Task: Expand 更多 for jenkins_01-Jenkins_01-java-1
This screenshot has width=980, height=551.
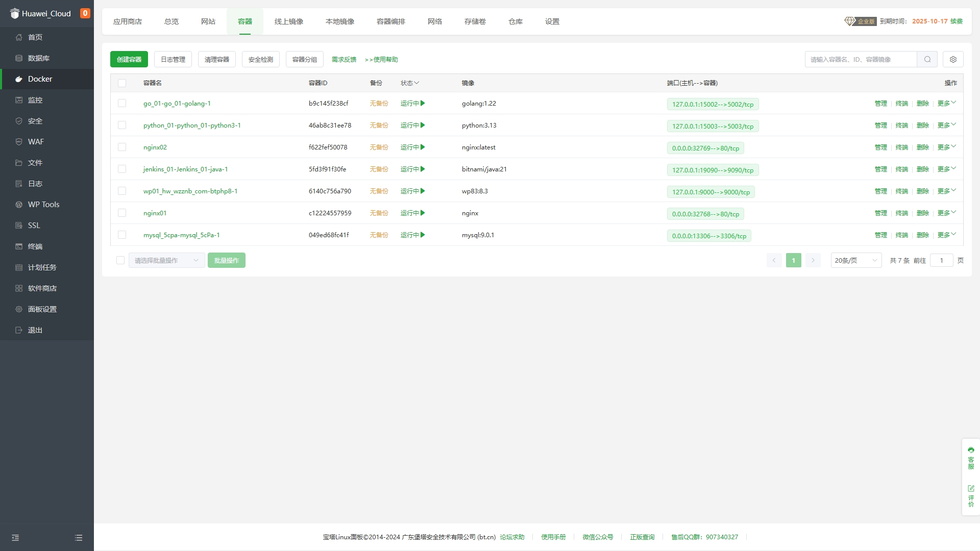Action: 947,169
